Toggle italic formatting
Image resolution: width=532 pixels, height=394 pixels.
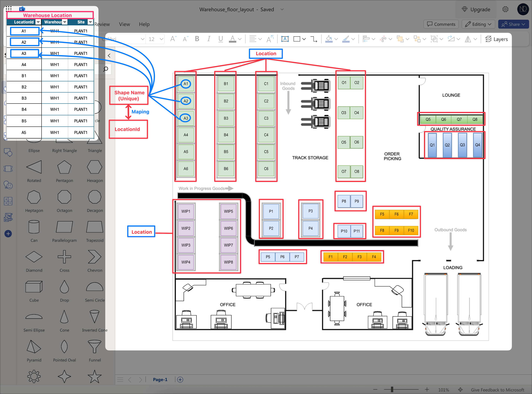209,39
